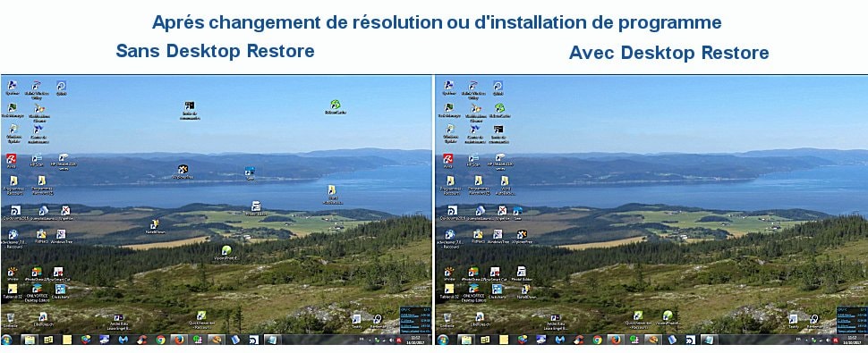Select Photo Editor icon on right desktop
868x353 pixels.
522,274
